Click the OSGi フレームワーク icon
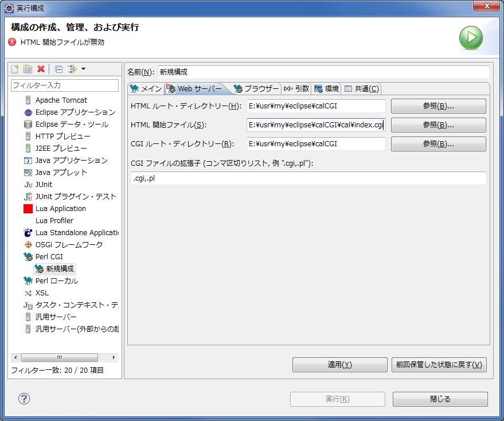 coord(28,245)
